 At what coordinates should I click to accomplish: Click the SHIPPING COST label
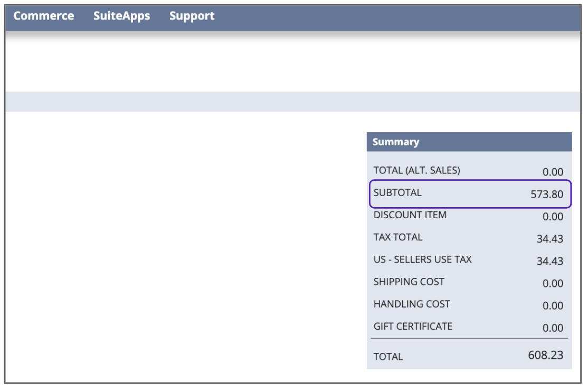pyautogui.click(x=409, y=282)
